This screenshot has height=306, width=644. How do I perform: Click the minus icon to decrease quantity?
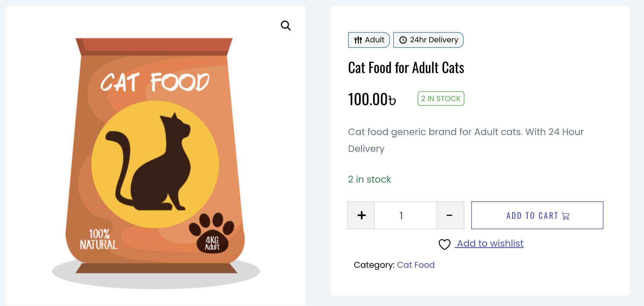[x=450, y=215]
